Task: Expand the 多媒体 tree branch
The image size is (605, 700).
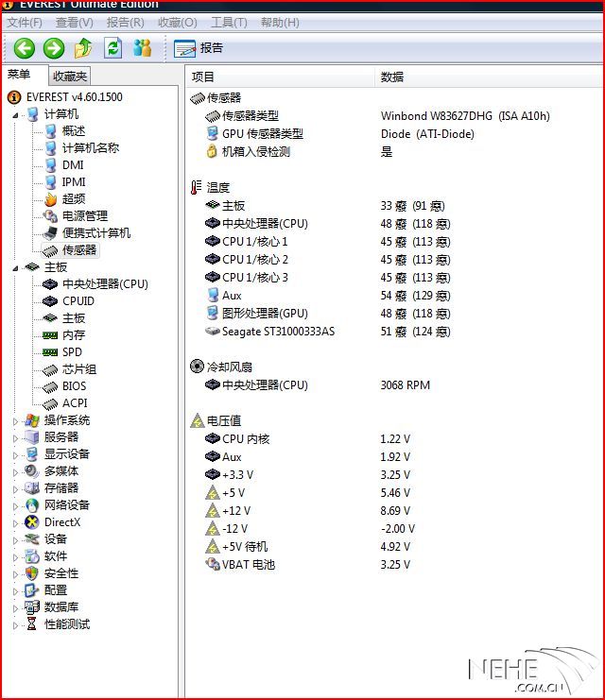Action: 16,472
